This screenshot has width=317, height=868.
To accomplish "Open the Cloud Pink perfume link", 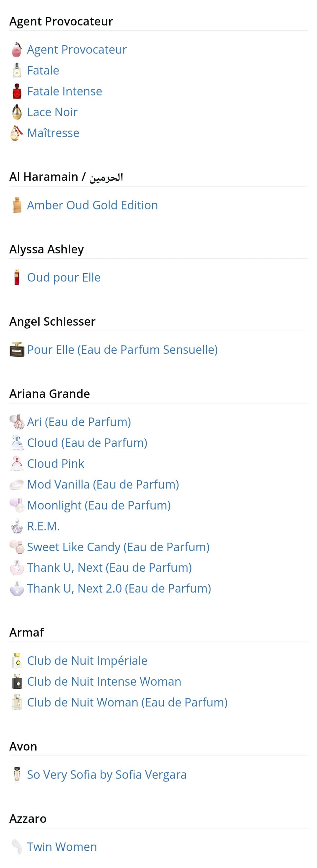I will (55, 464).
